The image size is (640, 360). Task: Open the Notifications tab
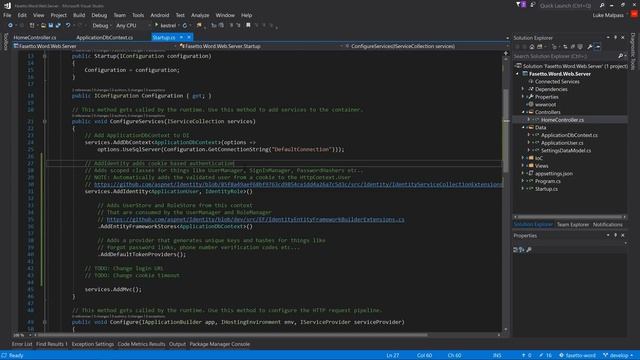click(x=607, y=224)
